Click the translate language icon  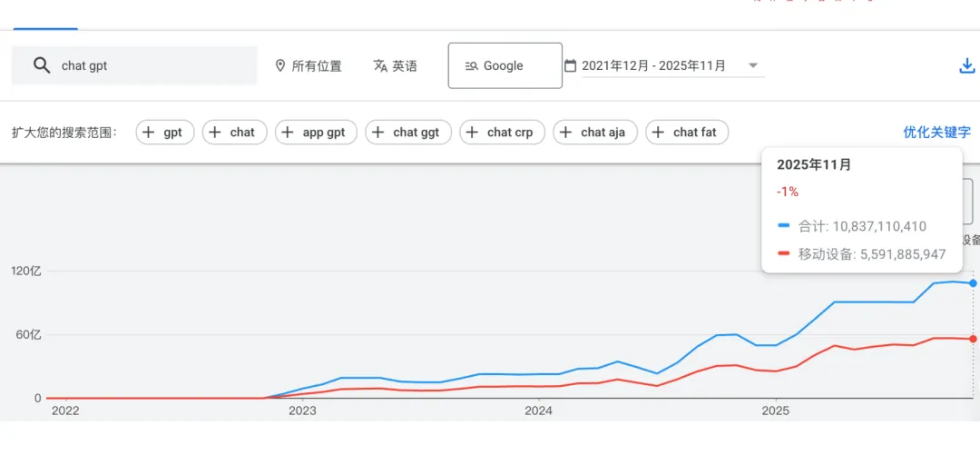[x=380, y=65]
